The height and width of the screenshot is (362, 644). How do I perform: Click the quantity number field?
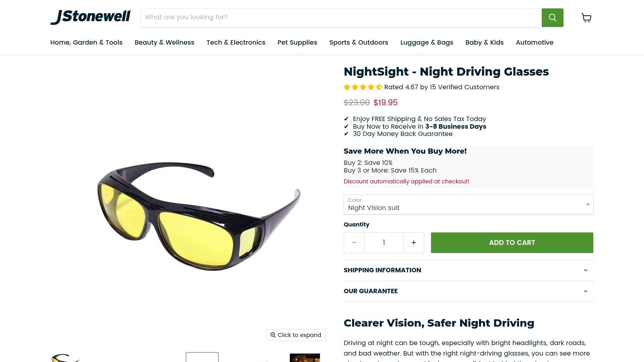point(384,243)
